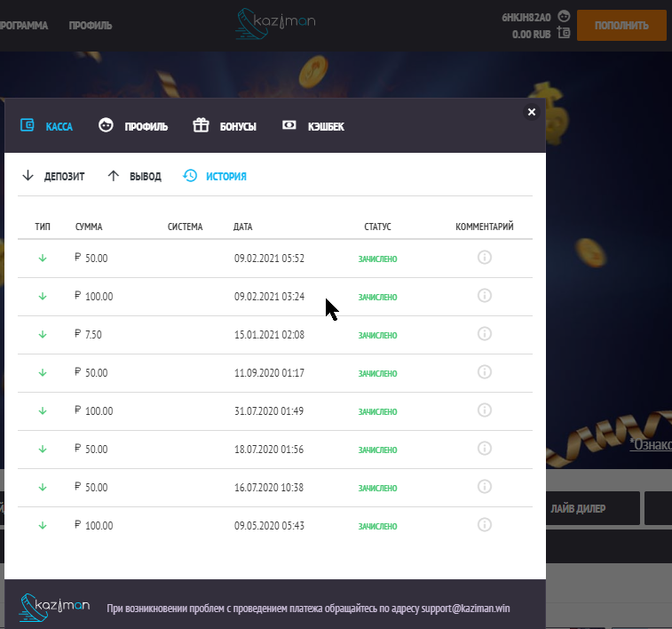Select the История sub-tab
672x629 pixels.
[x=215, y=176]
